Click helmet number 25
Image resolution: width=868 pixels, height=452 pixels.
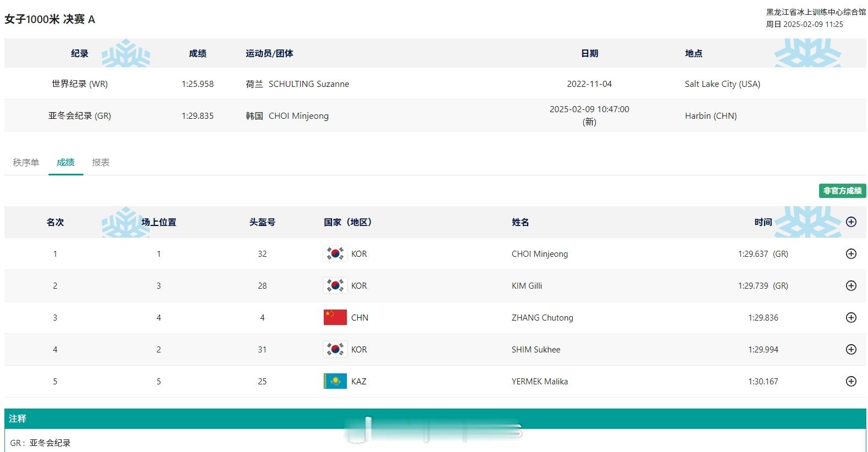(x=262, y=381)
